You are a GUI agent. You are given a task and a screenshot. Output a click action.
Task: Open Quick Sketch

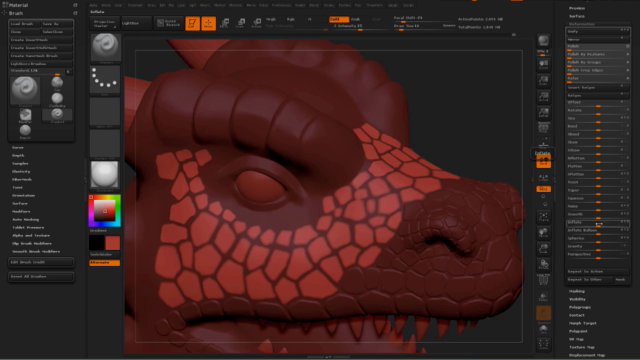coord(168,23)
